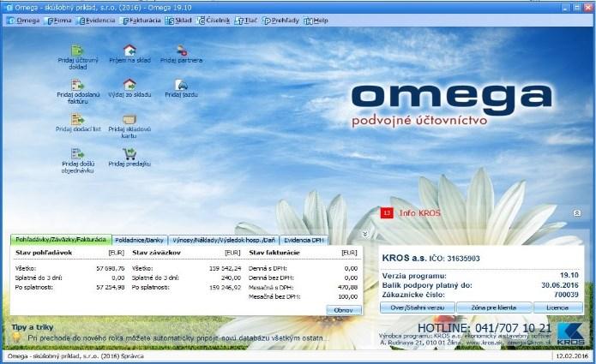Click the Pridaj partnera icon

point(182,51)
